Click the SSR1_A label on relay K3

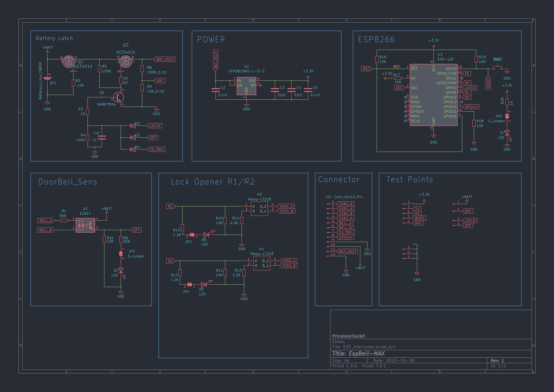286,206
